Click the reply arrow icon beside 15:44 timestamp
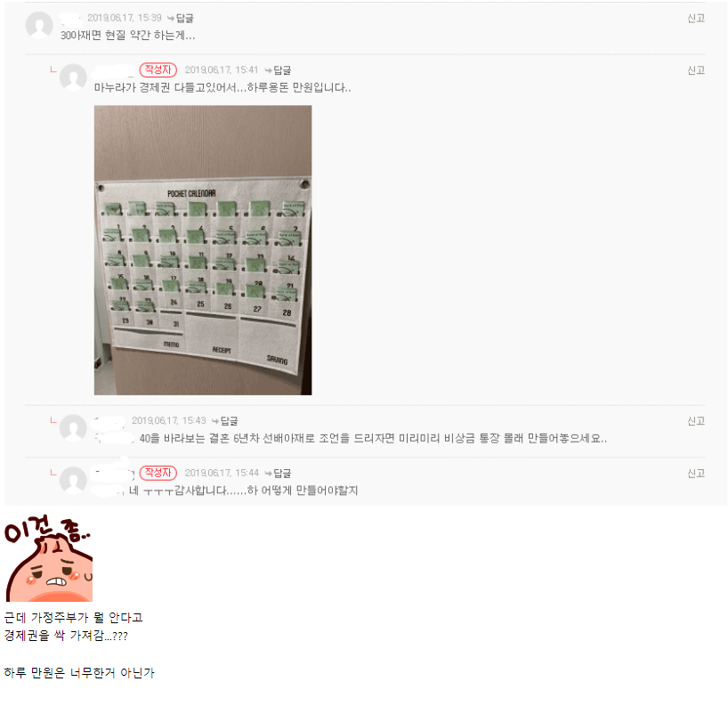 (x=268, y=474)
